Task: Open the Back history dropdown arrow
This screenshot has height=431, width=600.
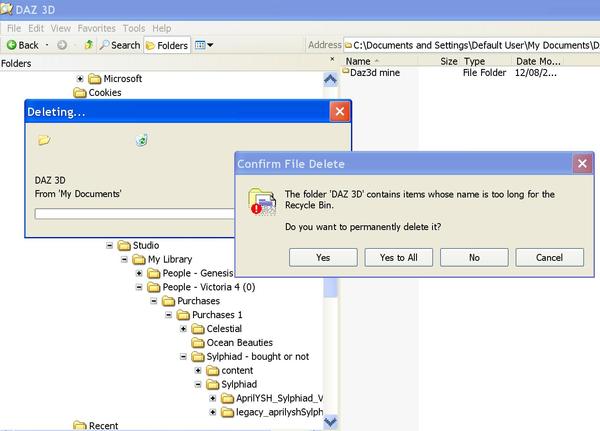Action: click(47, 45)
